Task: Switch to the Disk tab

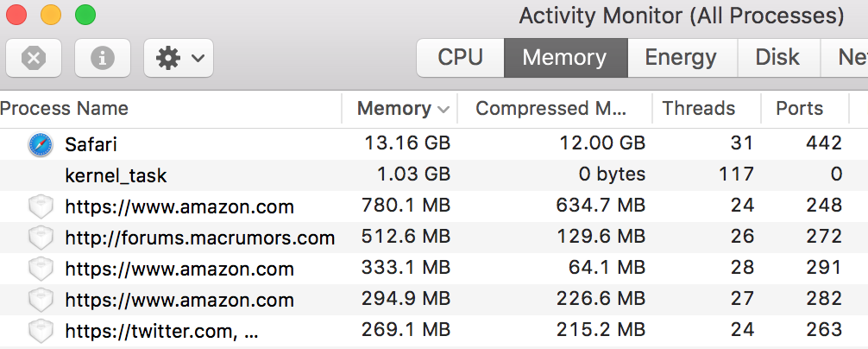Action: point(777,58)
